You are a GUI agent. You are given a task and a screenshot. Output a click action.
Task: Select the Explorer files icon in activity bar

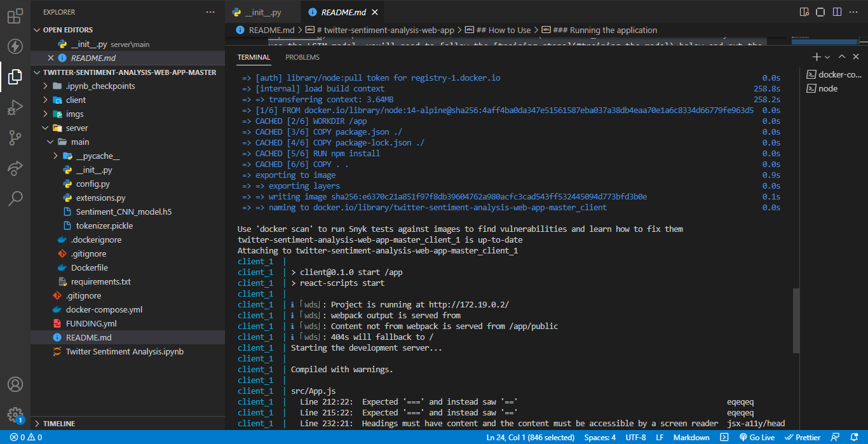coord(15,77)
